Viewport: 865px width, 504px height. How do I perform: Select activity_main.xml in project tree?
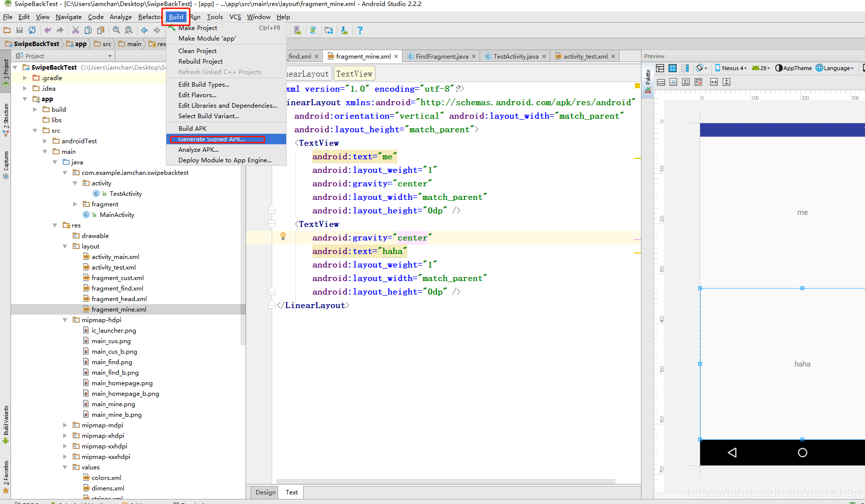[x=115, y=257]
